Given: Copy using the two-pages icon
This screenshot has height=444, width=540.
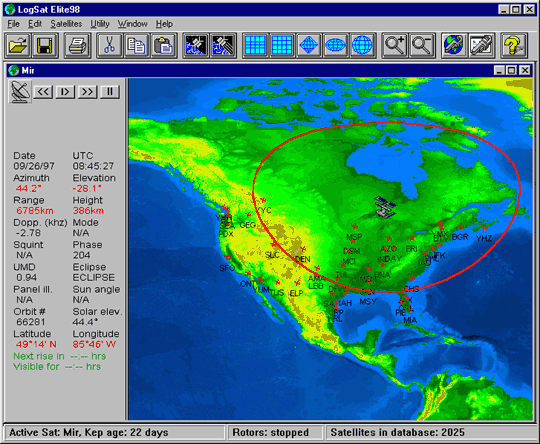Looking at the screenshot, I should point(136,45).
